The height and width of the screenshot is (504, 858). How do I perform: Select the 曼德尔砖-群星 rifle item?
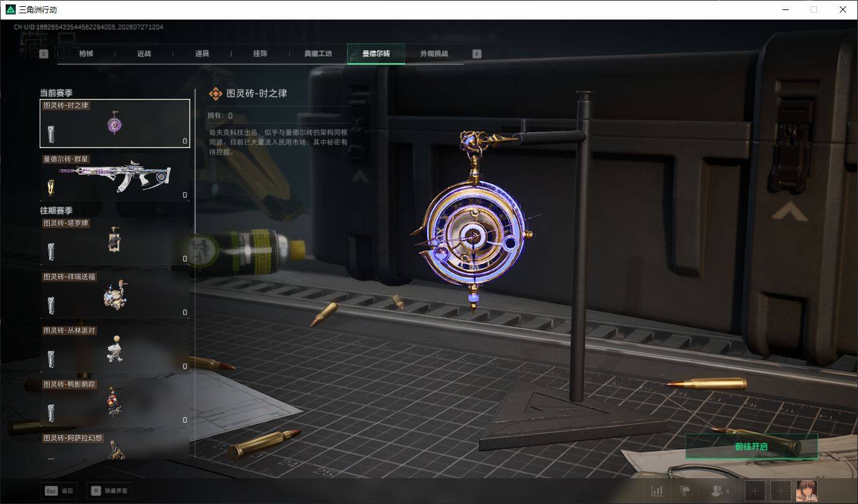click(x=115, y=177)
